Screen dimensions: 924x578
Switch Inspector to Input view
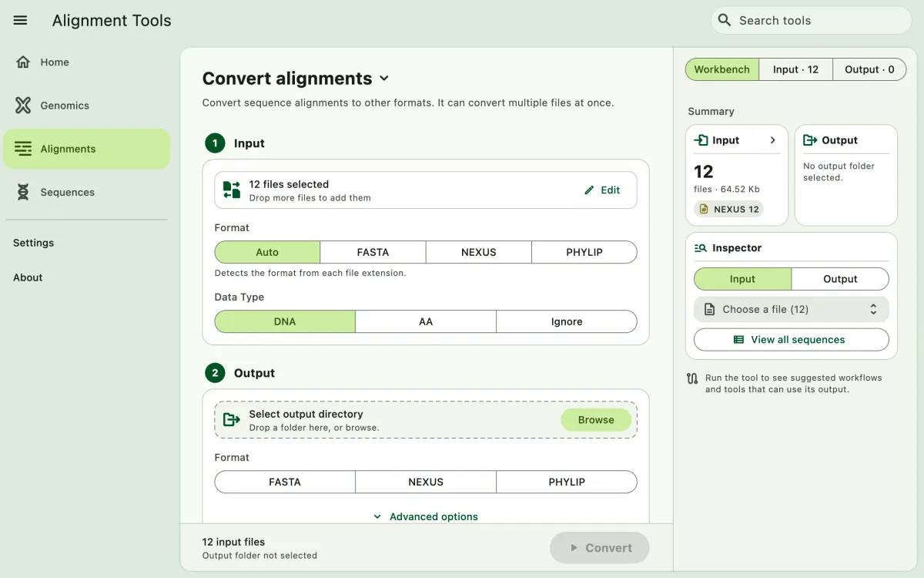point(742,279)
